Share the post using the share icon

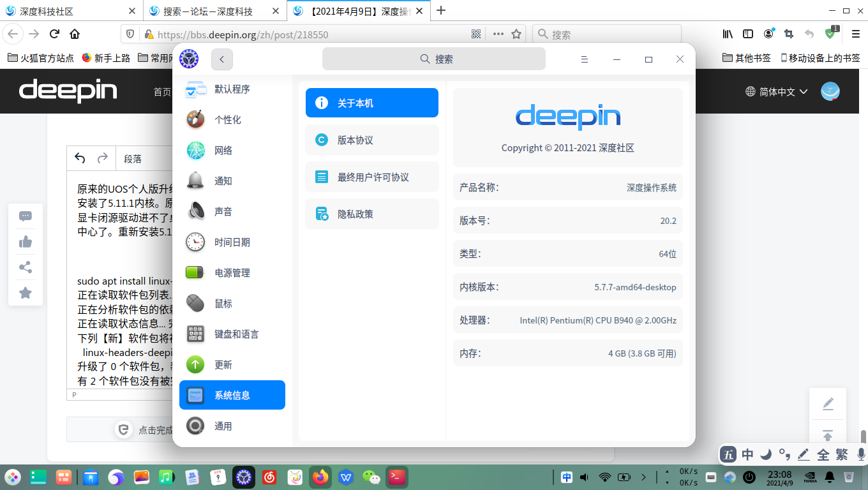26,267
